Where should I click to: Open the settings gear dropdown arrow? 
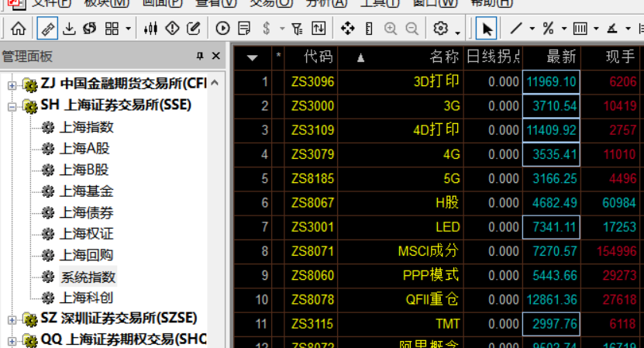[x=457, y=32]
